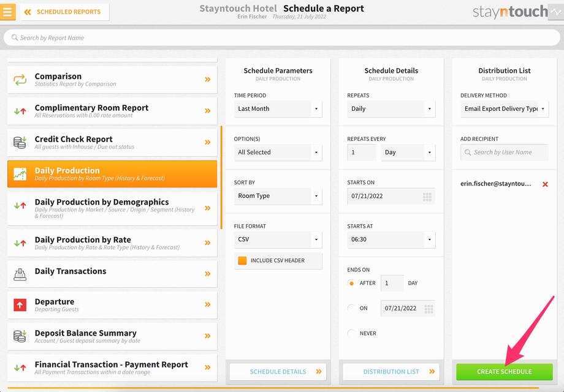
Task: Click the staYntouch logo
Action: point(510,12)
